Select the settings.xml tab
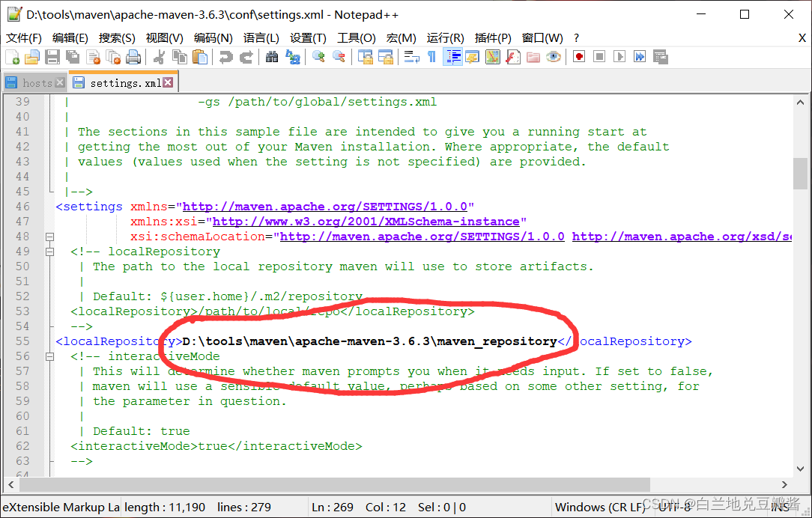 click(x=124, y=82)
